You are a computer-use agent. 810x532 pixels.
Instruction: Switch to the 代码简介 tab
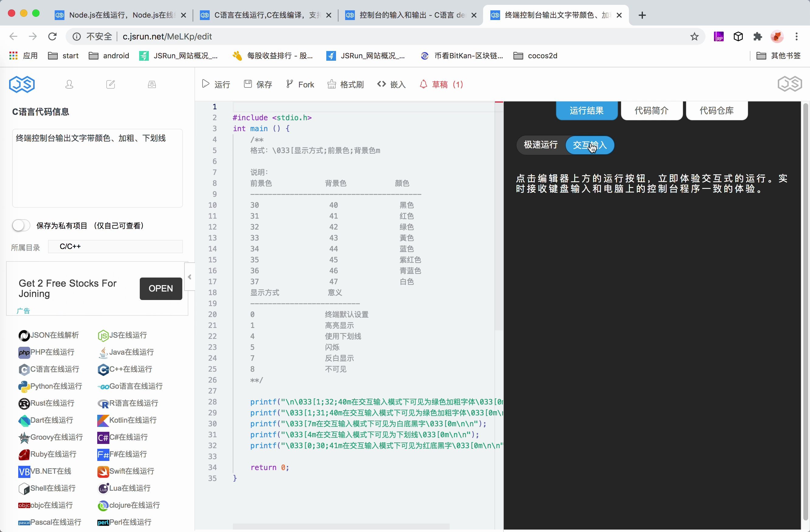click(x=651, y=110)
